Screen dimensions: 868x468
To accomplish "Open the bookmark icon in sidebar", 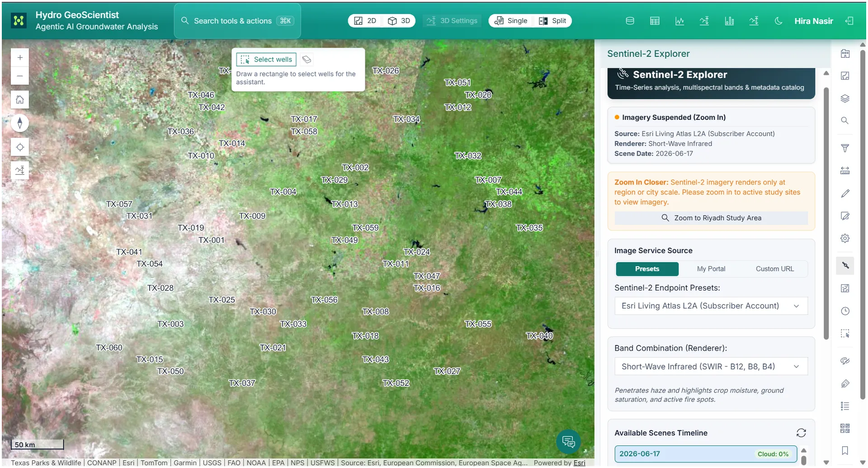I will 845,451.
